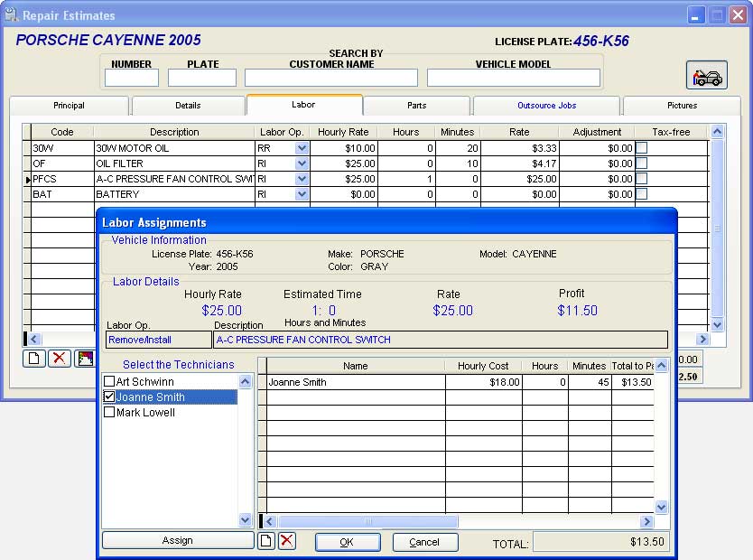753x560 pixels.
Task: Click the 45 Minutes cell for Joanne Smith
Action: 590,382
